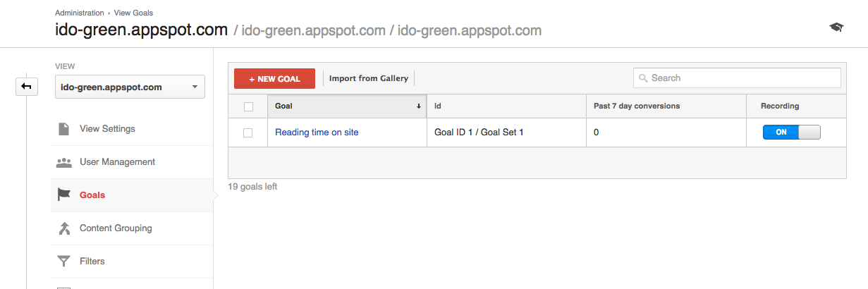Click the Filters funnel icon
The height and width of the screenshot is (289, 868).
[64, 262]
